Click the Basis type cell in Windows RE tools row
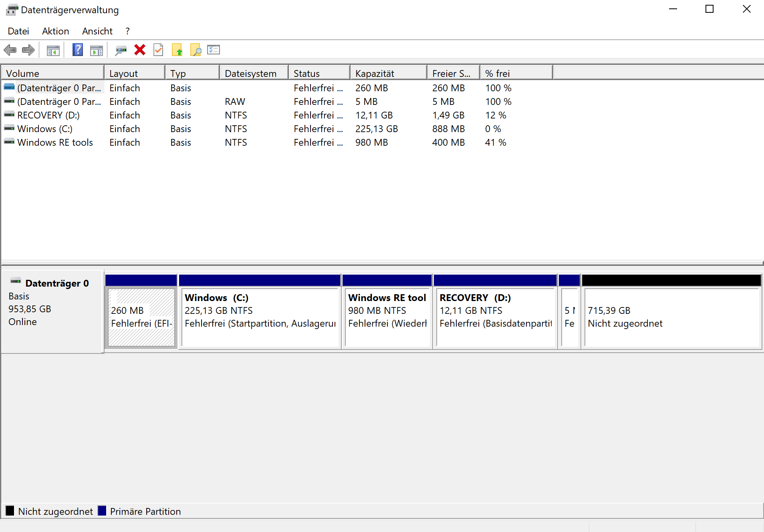Screen dimensions: 764x532 (x=181, y=143)
